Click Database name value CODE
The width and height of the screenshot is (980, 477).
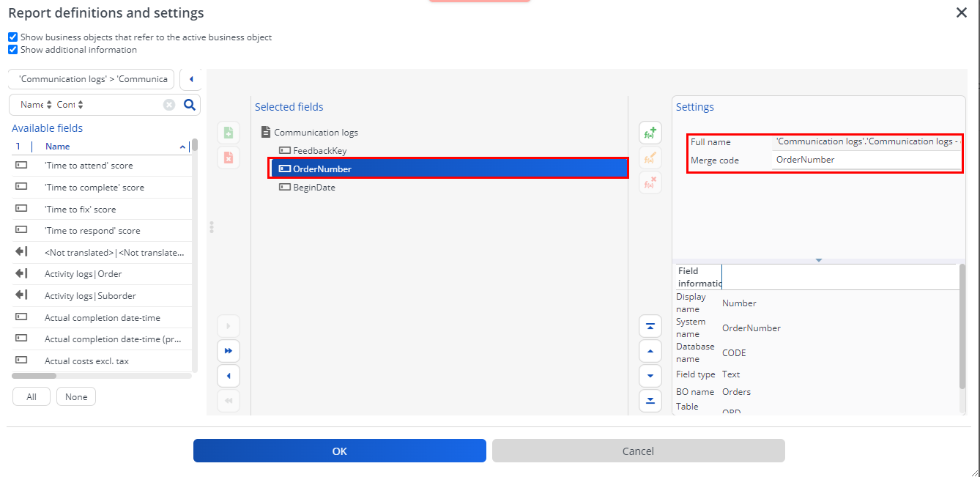pos(734,352)
